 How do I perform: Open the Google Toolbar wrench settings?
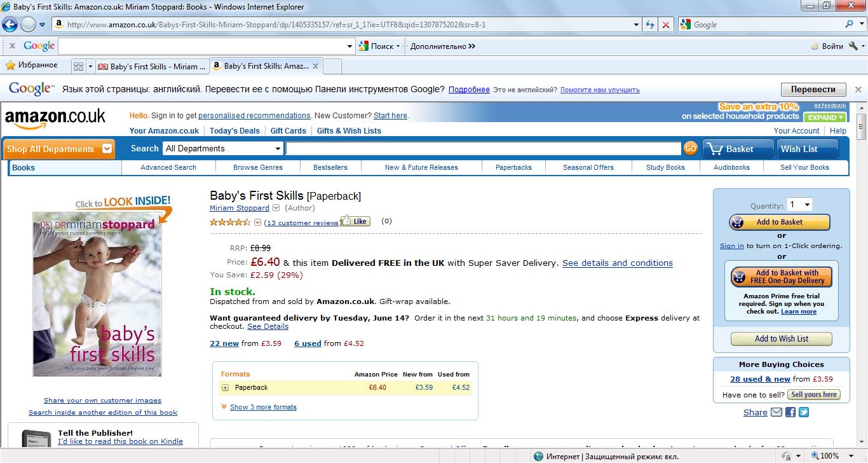coord(853,46)
